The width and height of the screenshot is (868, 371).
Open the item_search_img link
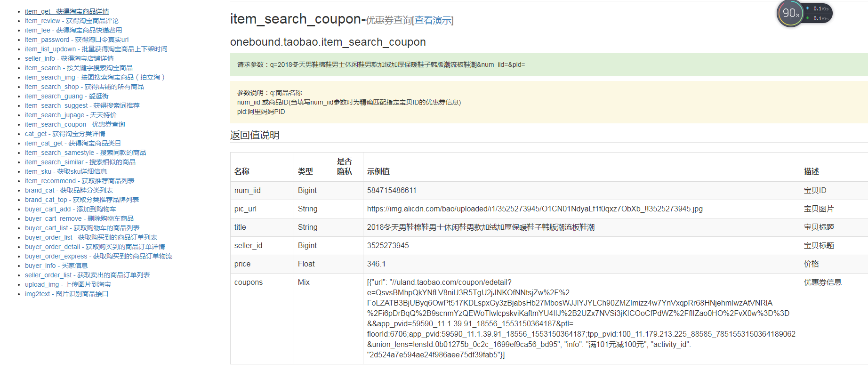(x=95, y=77)
